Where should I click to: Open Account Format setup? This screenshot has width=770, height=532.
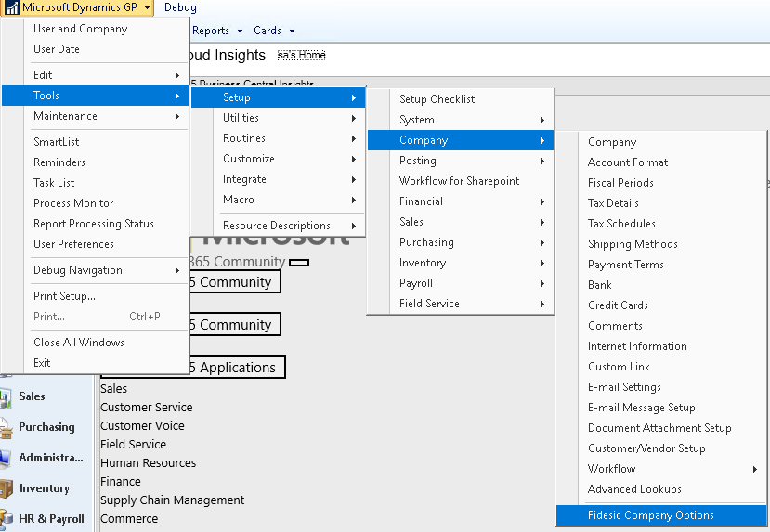[x=661, y=162]
